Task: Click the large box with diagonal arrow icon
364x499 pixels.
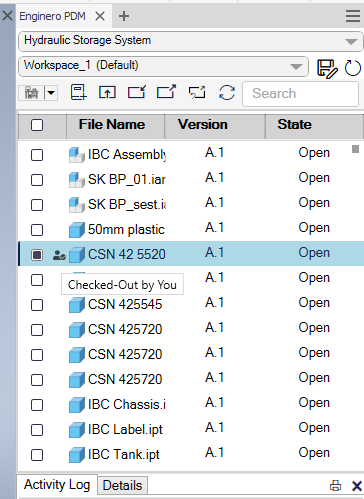Action: [x=166, y=92]
